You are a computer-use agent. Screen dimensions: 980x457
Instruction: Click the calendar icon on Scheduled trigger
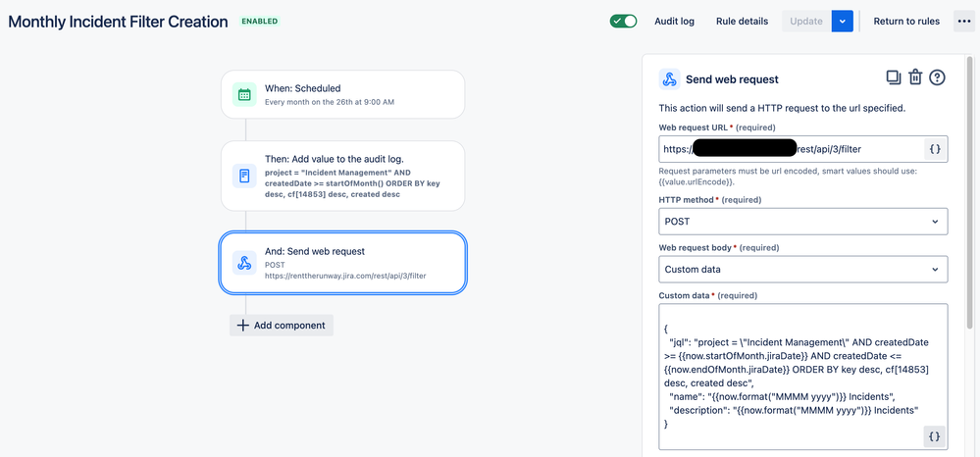pos(244,94)
